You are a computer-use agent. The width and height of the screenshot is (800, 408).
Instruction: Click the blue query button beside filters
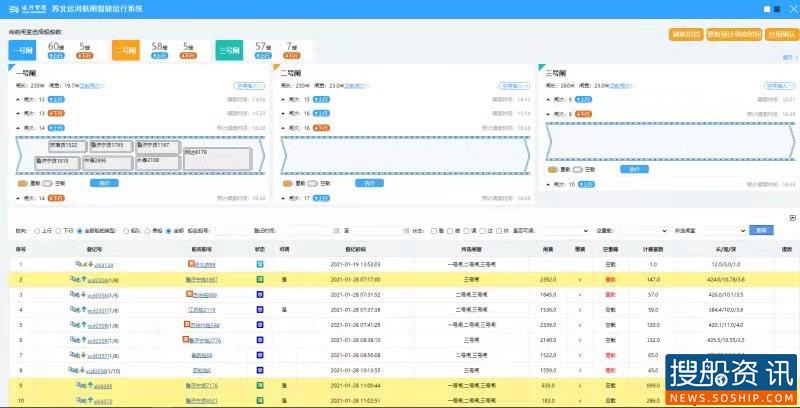[x=761, y=231]
